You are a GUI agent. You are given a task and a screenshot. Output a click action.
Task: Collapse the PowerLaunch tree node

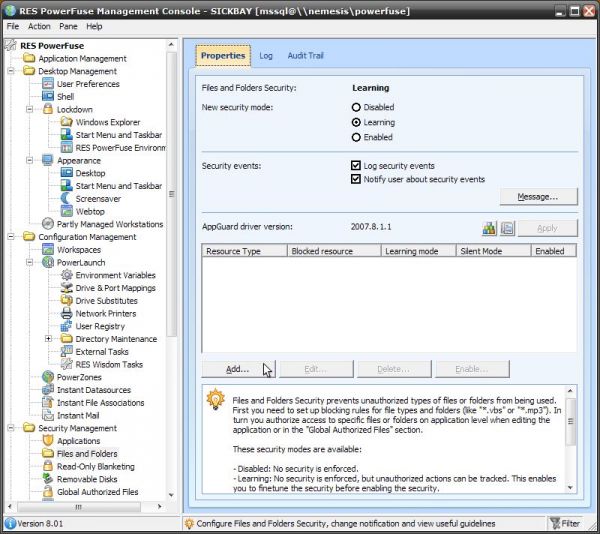click(x=30, y=262)
